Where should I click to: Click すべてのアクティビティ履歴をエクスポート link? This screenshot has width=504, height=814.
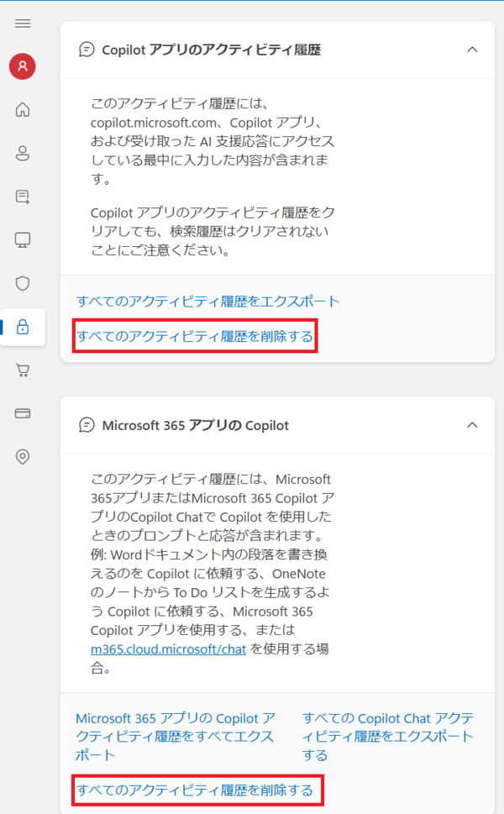point(207,301)
